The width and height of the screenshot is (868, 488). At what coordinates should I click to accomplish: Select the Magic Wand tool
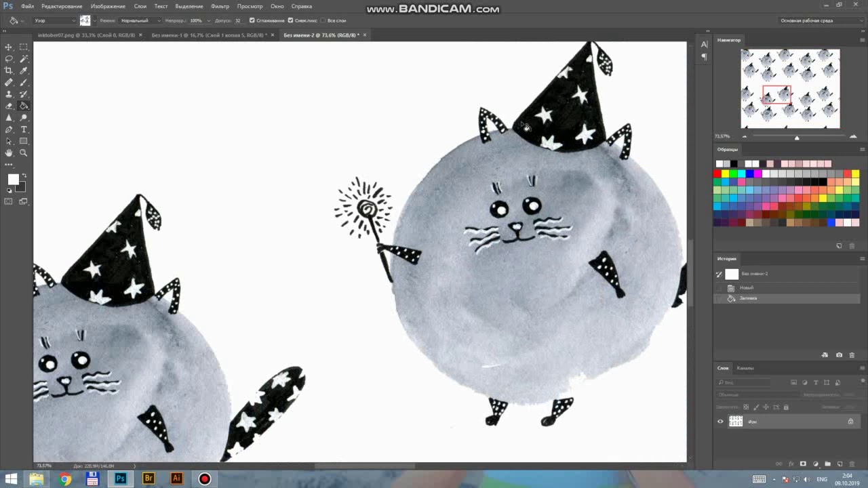click(x=24, y=59)
